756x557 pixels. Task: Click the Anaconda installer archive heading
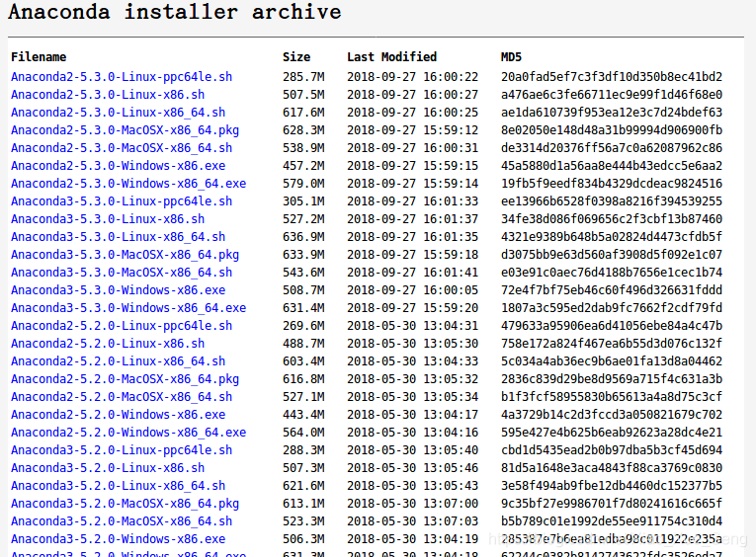tap(175, 12)
